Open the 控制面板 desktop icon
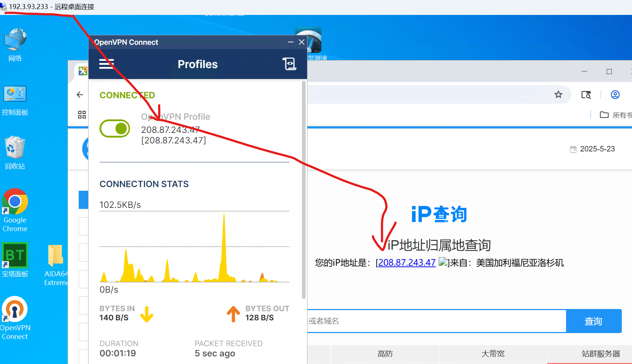Viewport: 632px width, 364px height. tap(15, 100)
